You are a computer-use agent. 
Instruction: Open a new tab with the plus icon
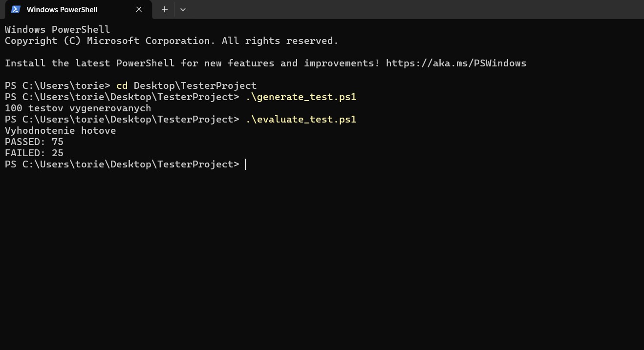(x=165, y=9)
